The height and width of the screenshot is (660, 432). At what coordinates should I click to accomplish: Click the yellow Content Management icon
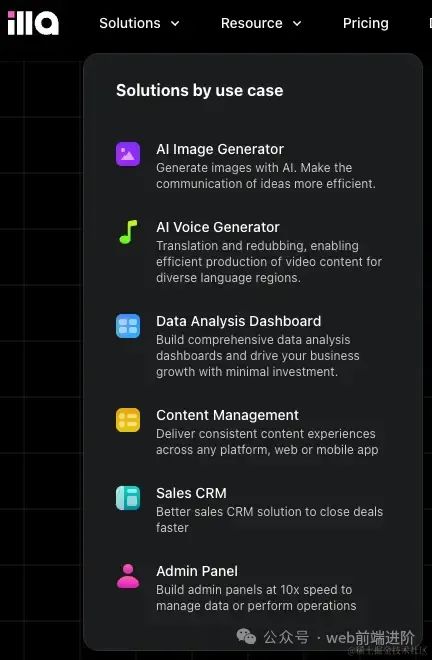click(x=128, y=420)
